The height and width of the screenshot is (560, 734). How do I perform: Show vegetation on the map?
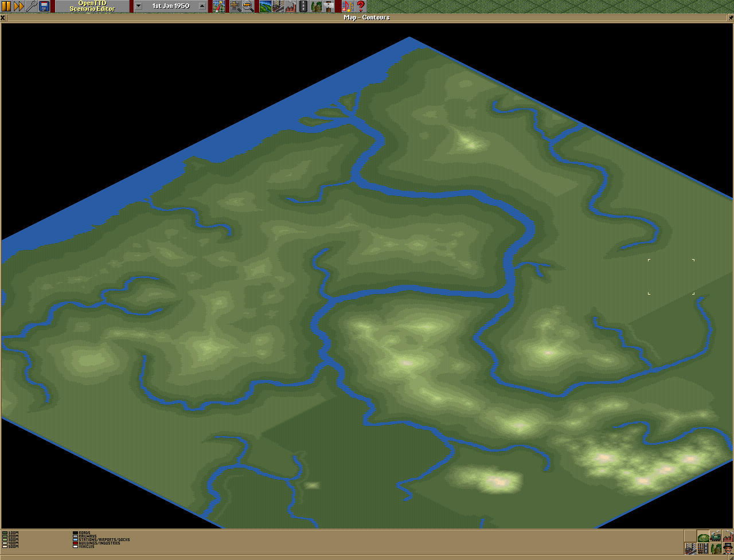coord(716,549)
